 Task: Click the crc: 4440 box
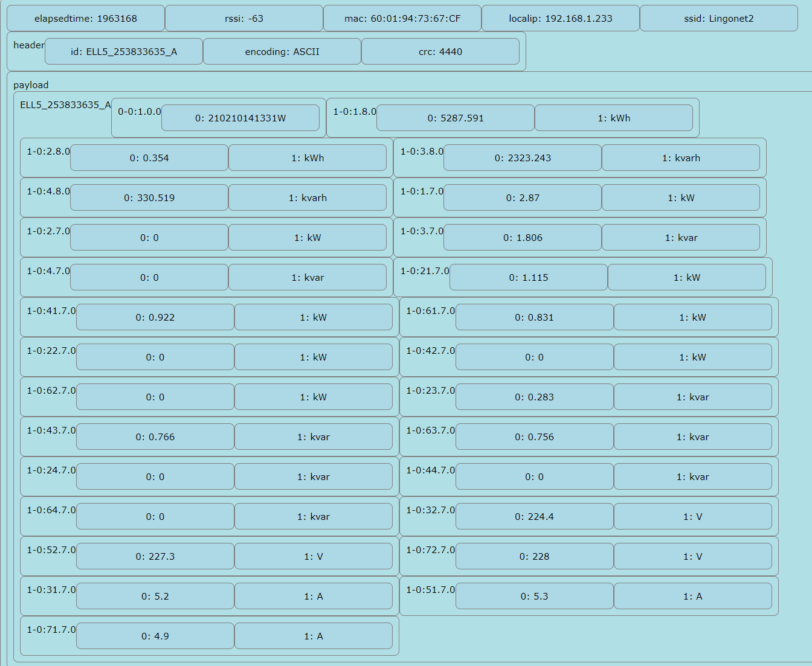tap(440, 51)
